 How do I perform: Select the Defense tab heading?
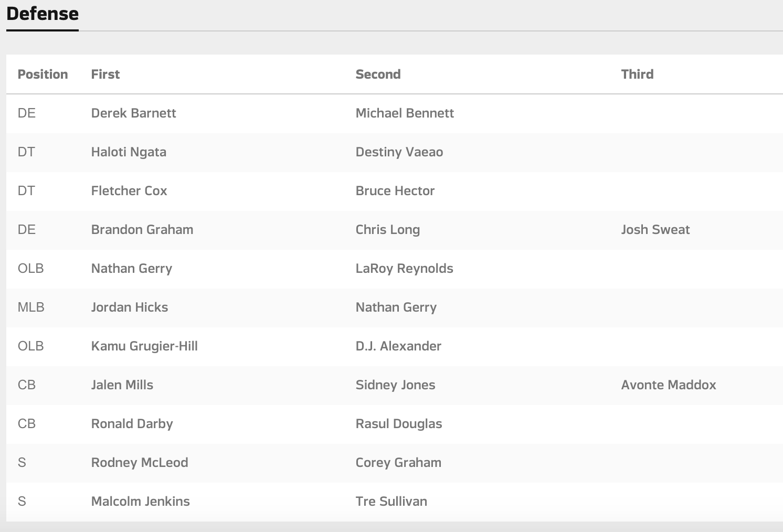(x=43, y=14)
